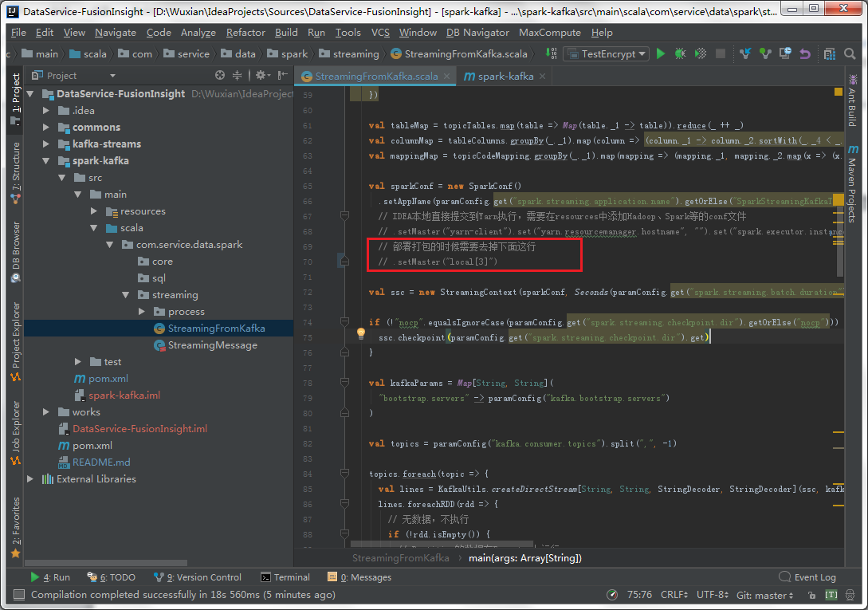868x610 pixels.
Task: Commit changes VCS icon
Action: tap(765, 53)
